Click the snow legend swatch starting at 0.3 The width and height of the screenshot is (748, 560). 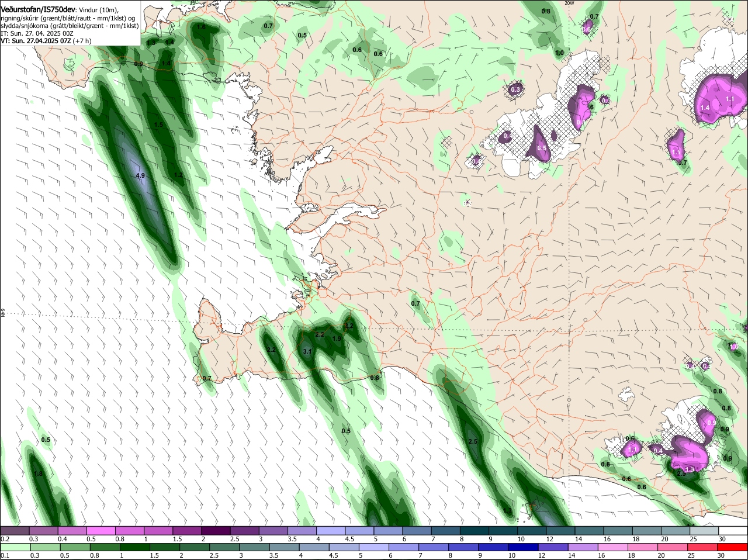tap(43, 530)
